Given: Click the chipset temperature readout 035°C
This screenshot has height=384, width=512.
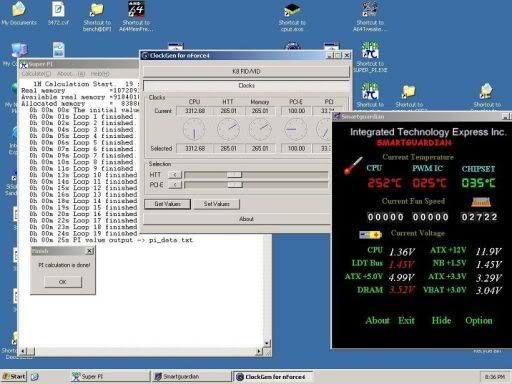Looking at the screenshot, I should click(478, 183).
